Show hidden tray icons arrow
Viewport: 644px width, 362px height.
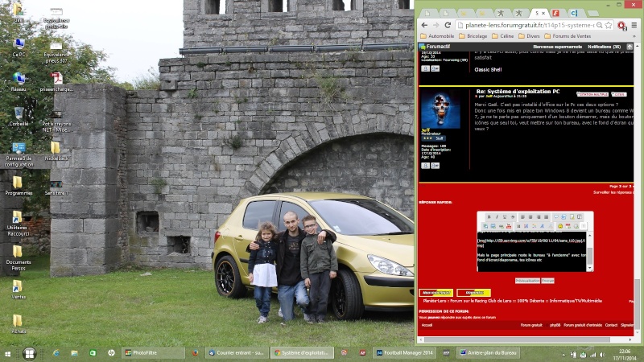point(563,355)
